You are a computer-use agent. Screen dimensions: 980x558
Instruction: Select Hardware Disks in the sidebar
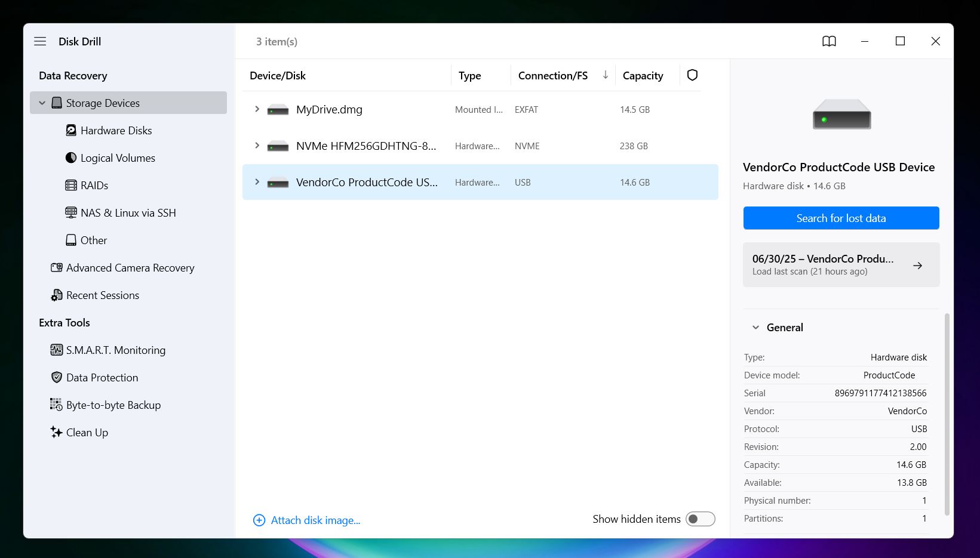coord(116,130)
